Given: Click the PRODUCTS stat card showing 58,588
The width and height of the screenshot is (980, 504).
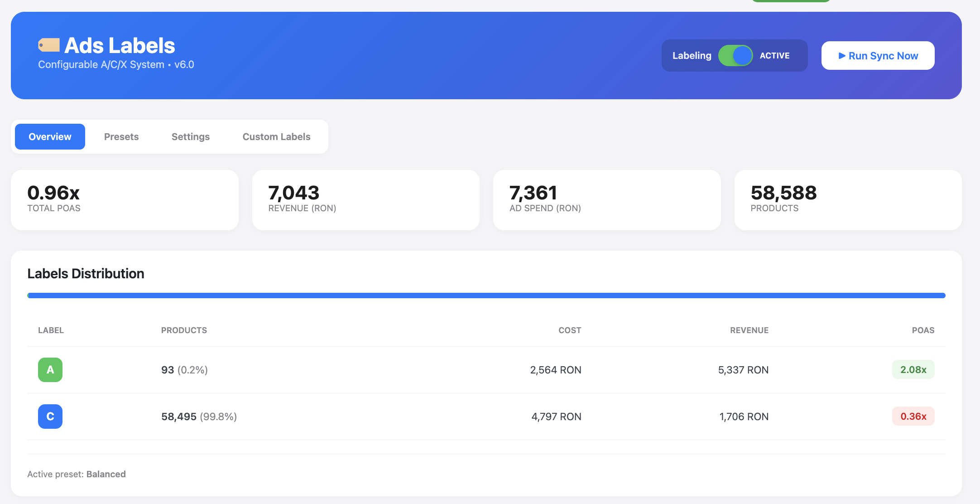Looking at the screenshot, I should coord(848,199).
